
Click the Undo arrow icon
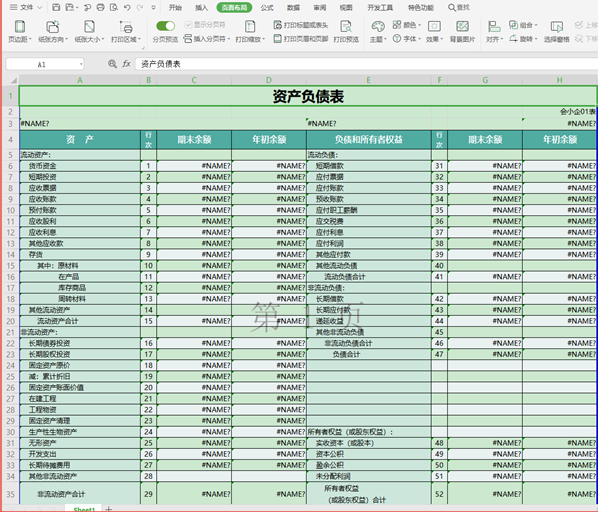point(127,7)
